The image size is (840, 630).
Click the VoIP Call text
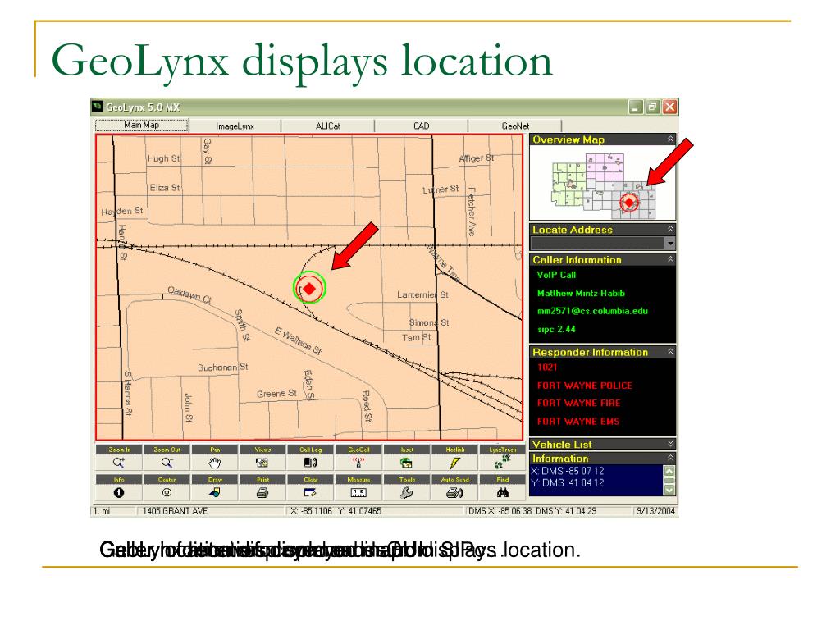point(556,275)
